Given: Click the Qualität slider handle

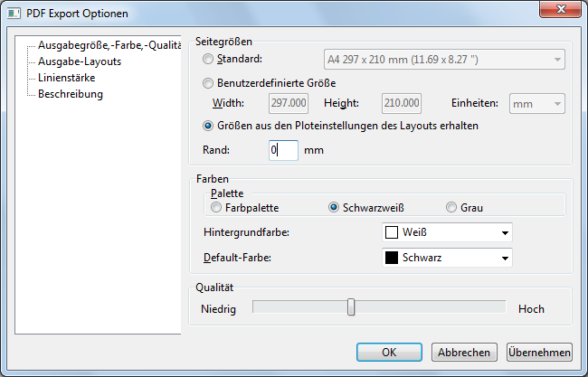Looking at the screenshot, I should [x=351, y=308].
